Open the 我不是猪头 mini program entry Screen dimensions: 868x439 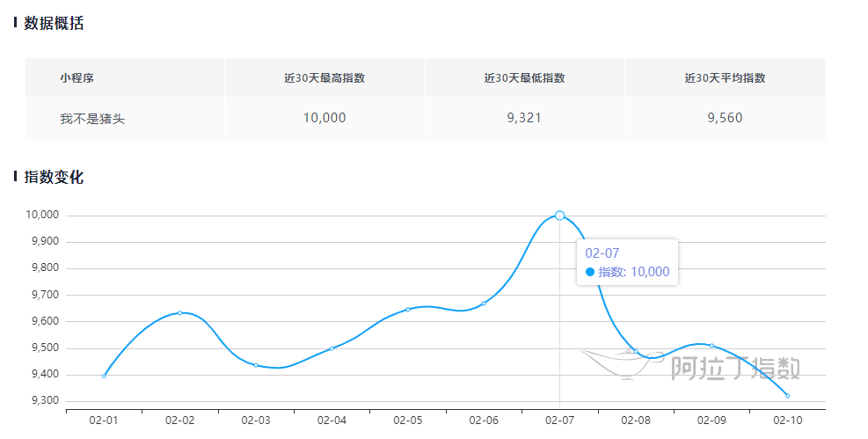(92, 118)
